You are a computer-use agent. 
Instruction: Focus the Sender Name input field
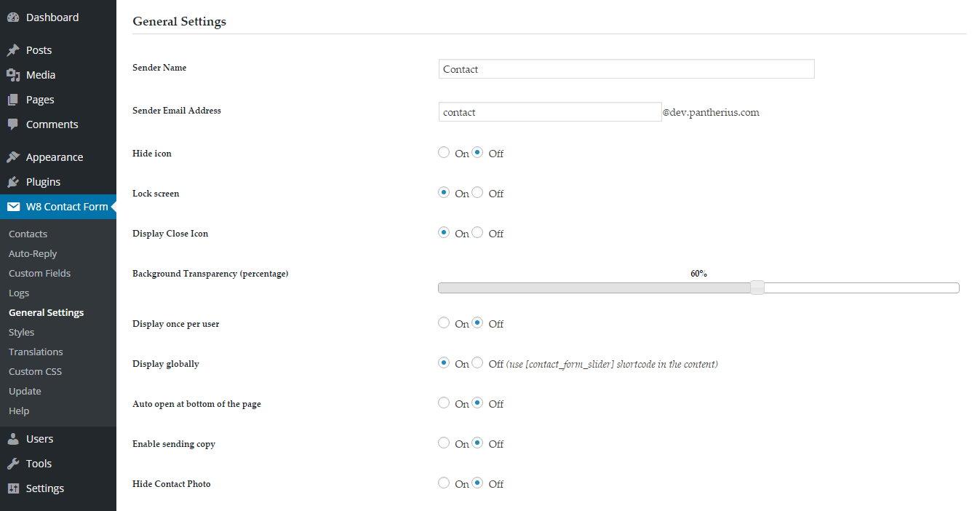click(626, 68)
